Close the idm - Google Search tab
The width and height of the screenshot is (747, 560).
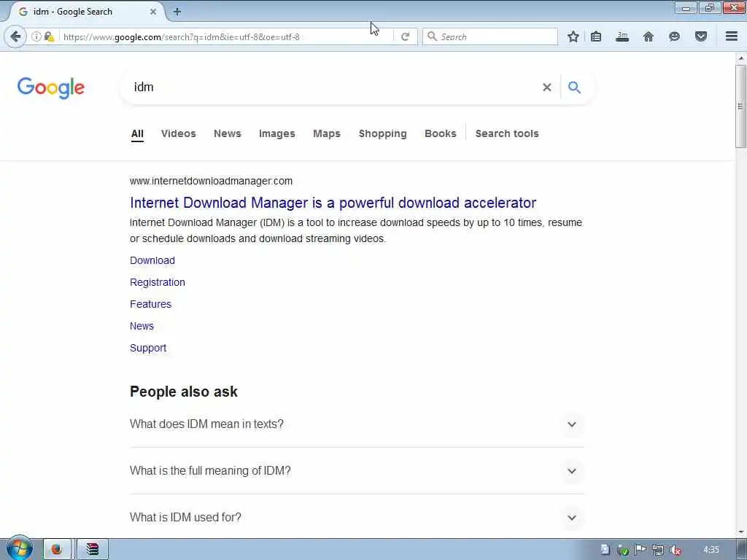[153, 12]
